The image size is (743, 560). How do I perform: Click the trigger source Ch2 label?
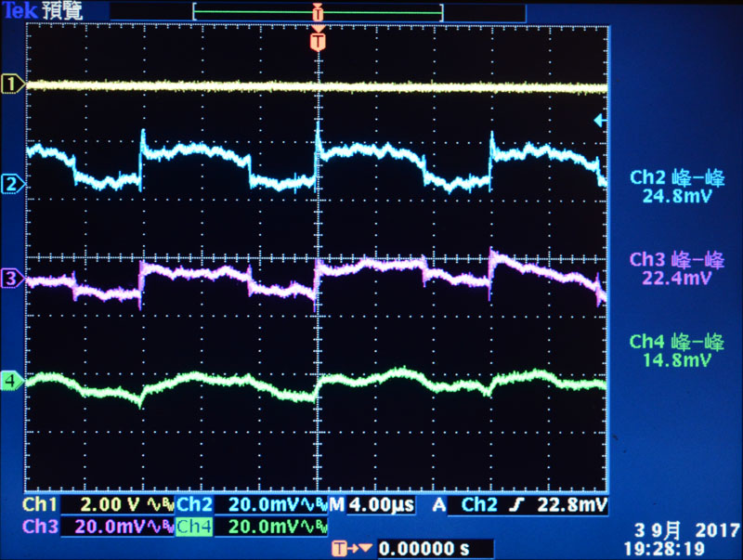click(479, 504)
